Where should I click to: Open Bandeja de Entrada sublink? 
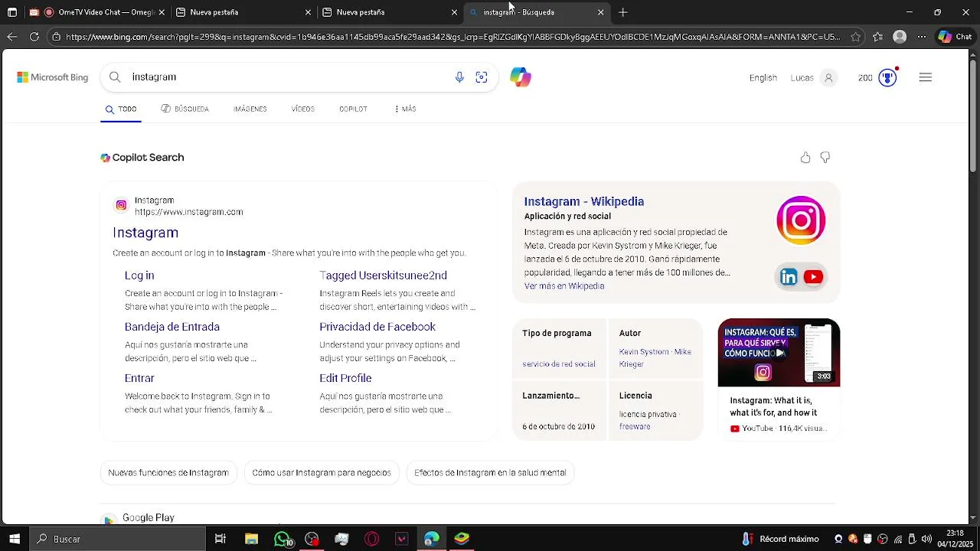pos(172,327)
